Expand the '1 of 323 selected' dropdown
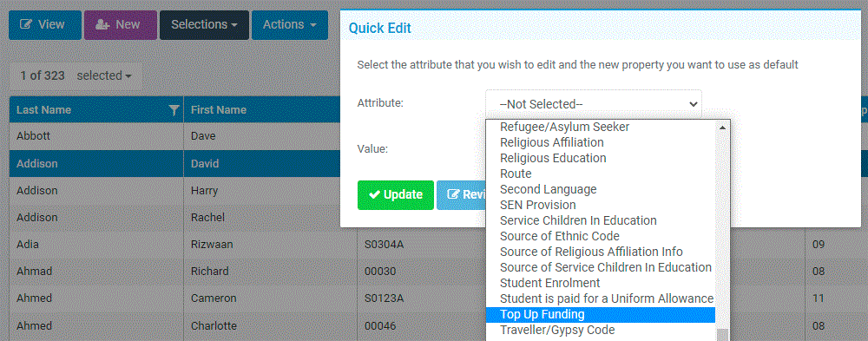The image size is (868, 341). [x=76, y=75]
